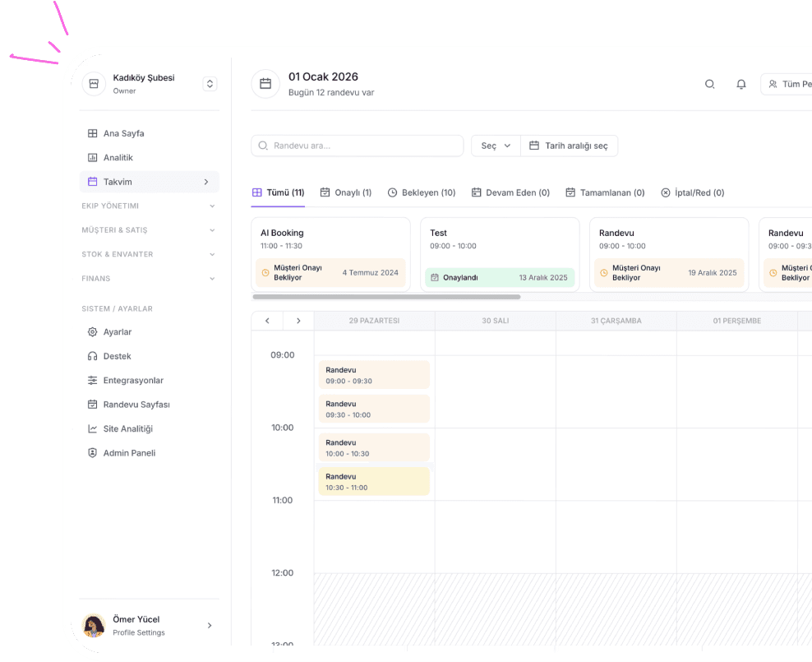The image size is (812, 662).
Task: Open the Seç dropdown
Action: (496, 146)
